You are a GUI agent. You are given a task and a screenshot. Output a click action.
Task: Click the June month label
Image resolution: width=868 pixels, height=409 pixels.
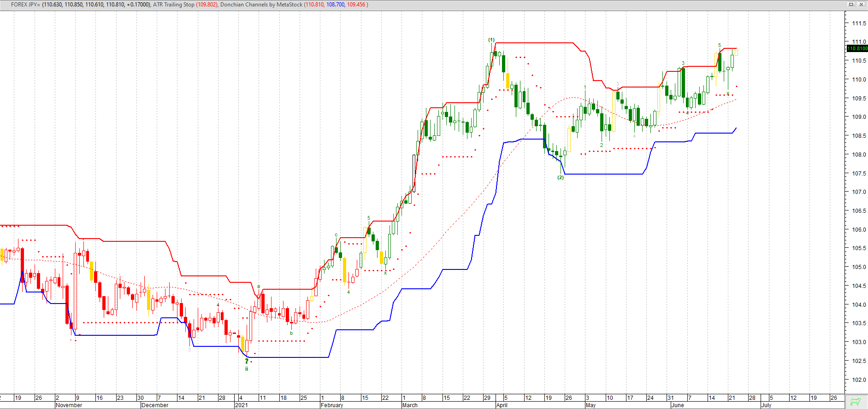coord(678,405)
